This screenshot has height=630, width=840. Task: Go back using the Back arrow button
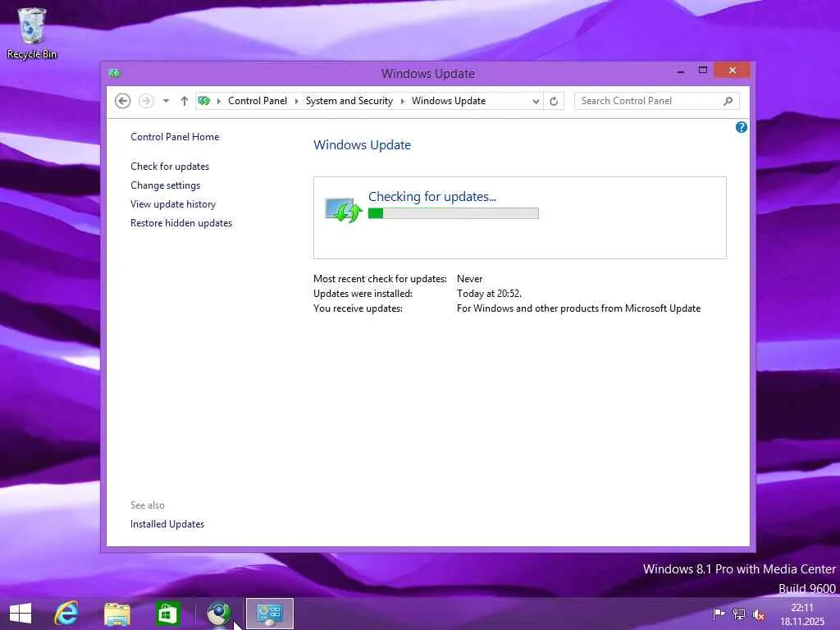coord(123,101)
